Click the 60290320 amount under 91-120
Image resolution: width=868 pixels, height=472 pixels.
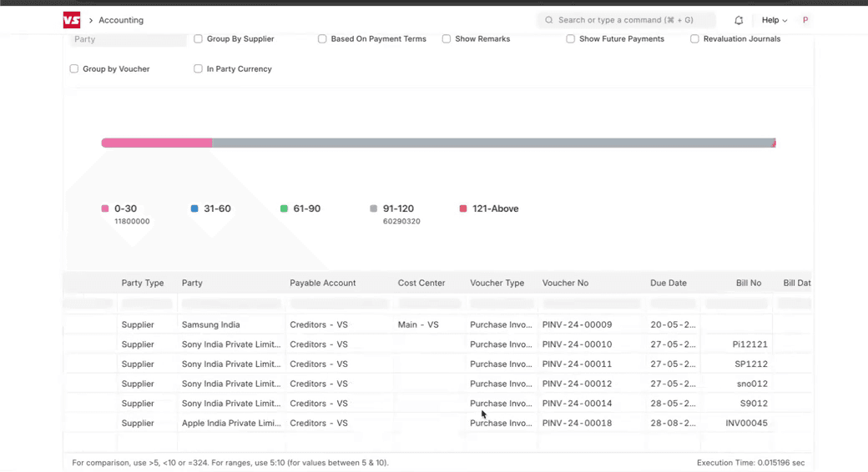(401, 221)
